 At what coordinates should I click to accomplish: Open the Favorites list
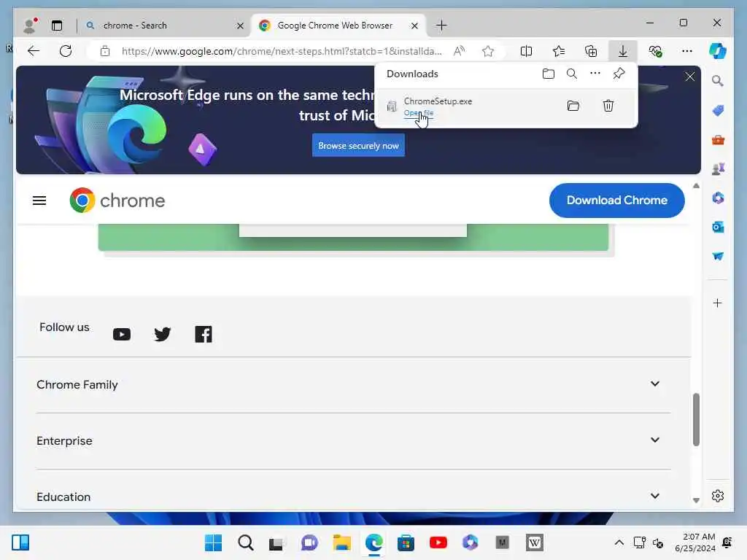(558, 51)
